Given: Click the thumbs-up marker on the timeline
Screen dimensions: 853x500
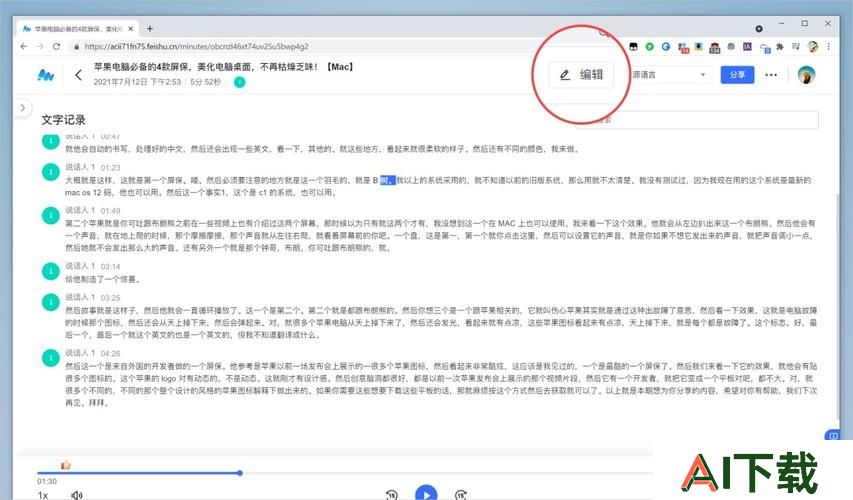Looking at the screenshot, I should [66, 465].
